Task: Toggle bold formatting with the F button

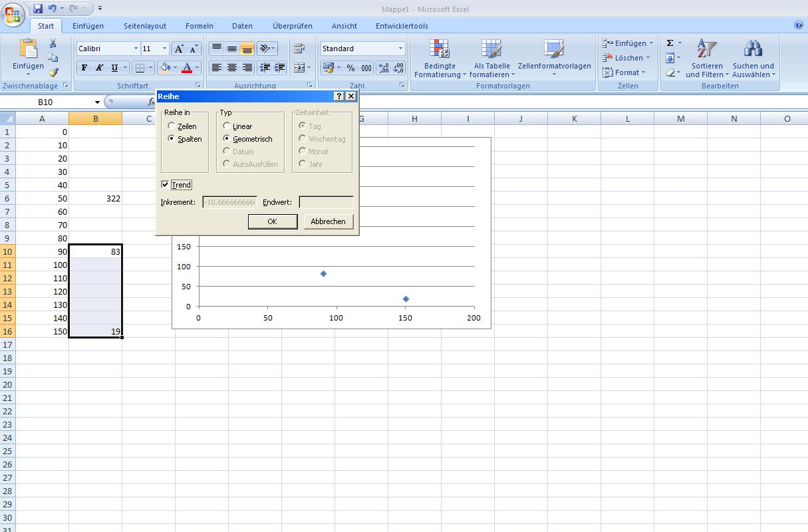Action: click(84, 68)
